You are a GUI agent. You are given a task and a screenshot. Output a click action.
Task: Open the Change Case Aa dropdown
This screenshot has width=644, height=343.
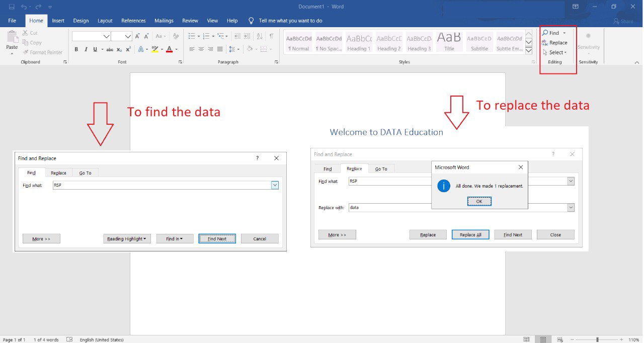161,36
